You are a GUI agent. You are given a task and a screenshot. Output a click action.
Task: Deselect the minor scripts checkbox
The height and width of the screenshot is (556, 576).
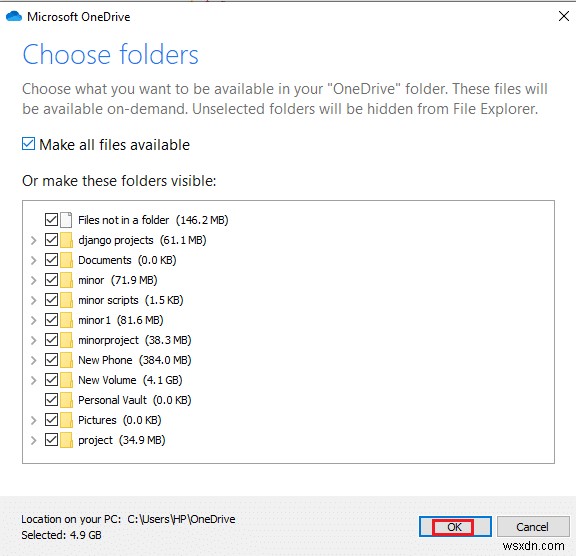pos(51,300)
